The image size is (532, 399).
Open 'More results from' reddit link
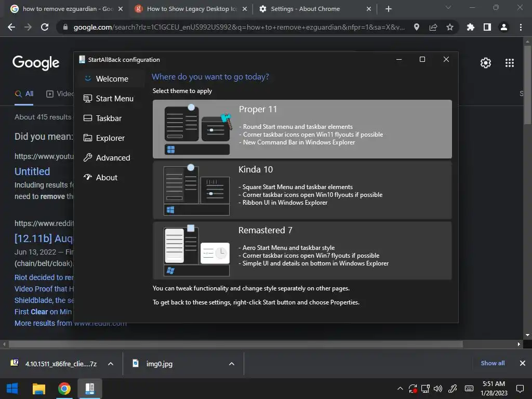tap(71, 323)
